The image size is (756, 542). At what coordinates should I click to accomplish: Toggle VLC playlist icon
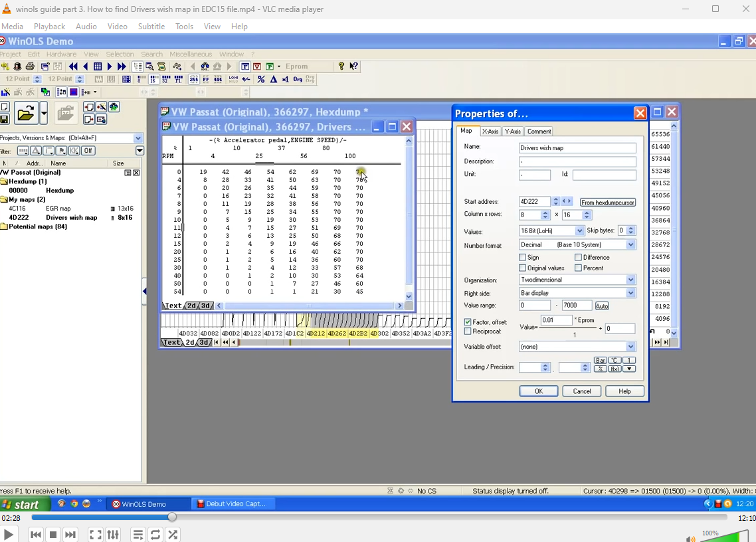(x=138, y=534)
